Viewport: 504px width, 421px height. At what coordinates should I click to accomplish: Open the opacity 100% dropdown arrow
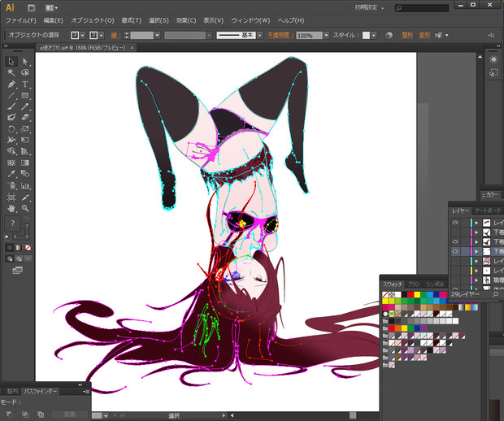coord(326,35)
